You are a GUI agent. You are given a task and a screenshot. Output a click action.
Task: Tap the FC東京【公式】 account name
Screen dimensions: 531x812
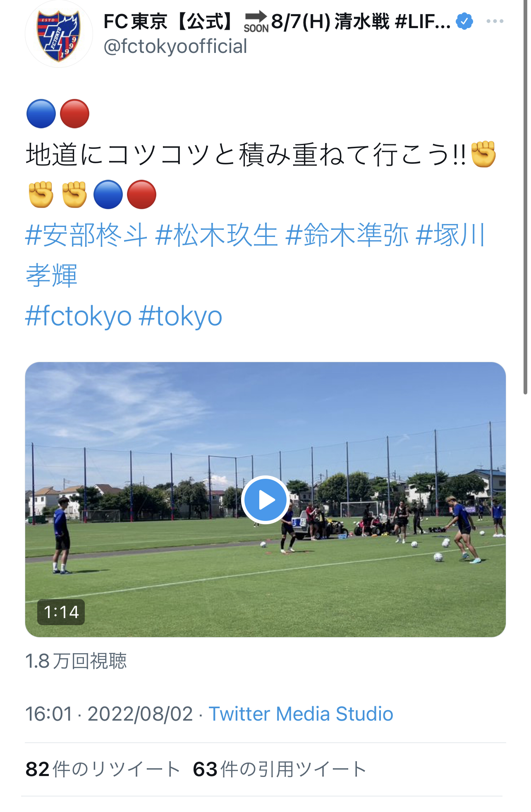(169, 21)
